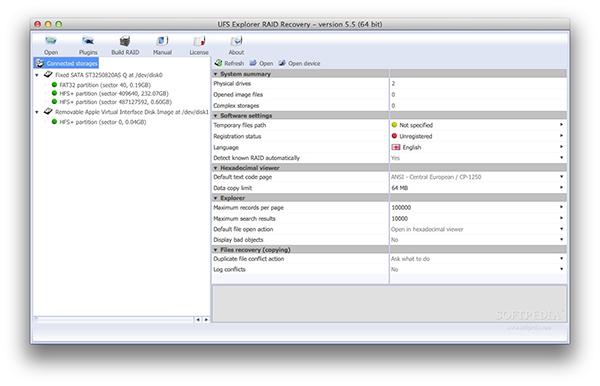The height and width of the screenshot is (386, 600).
Task: Open Detect known RAID automatically dropdown
Action: (x=561, y=158)
